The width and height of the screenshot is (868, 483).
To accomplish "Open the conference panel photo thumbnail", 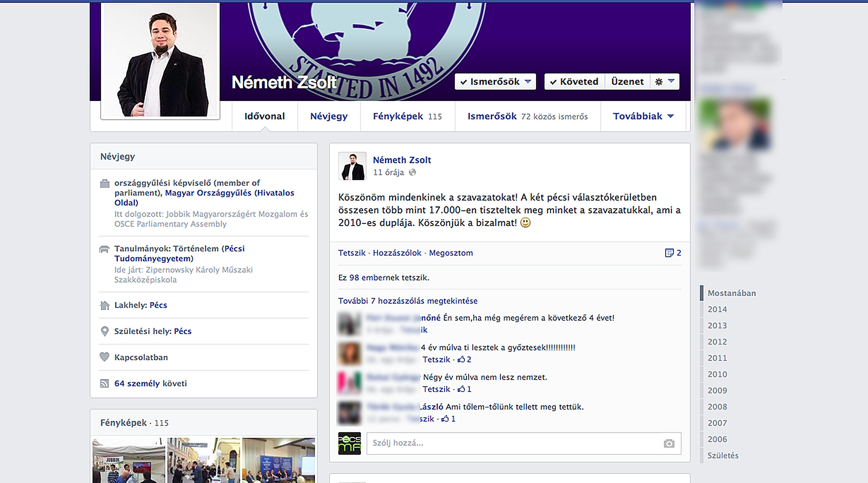I will pyautogui.click(x=279, y=460).
